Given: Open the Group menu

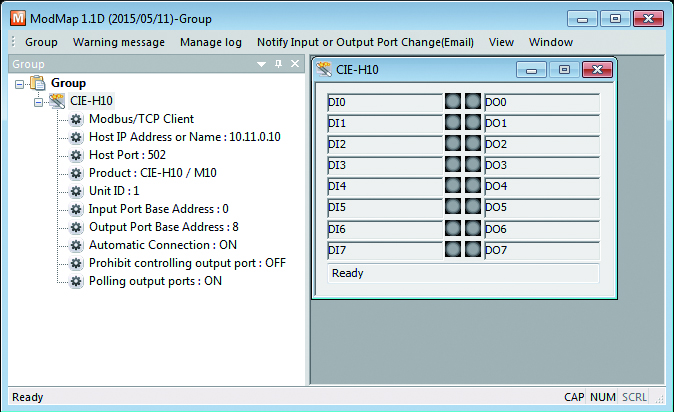Looking at the screenshot, I should point(41,42).
